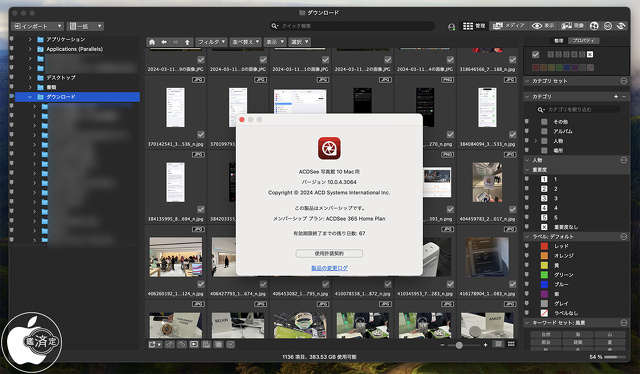Select ラベルなし row
The image size is (640, 374).
(576, 313)
